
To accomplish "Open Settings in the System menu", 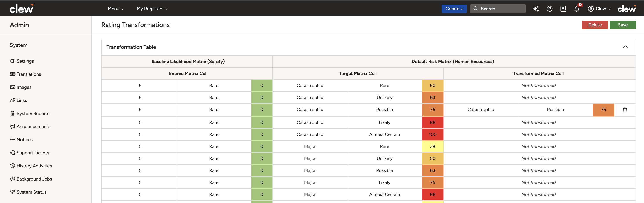I will tap(25, 61).
